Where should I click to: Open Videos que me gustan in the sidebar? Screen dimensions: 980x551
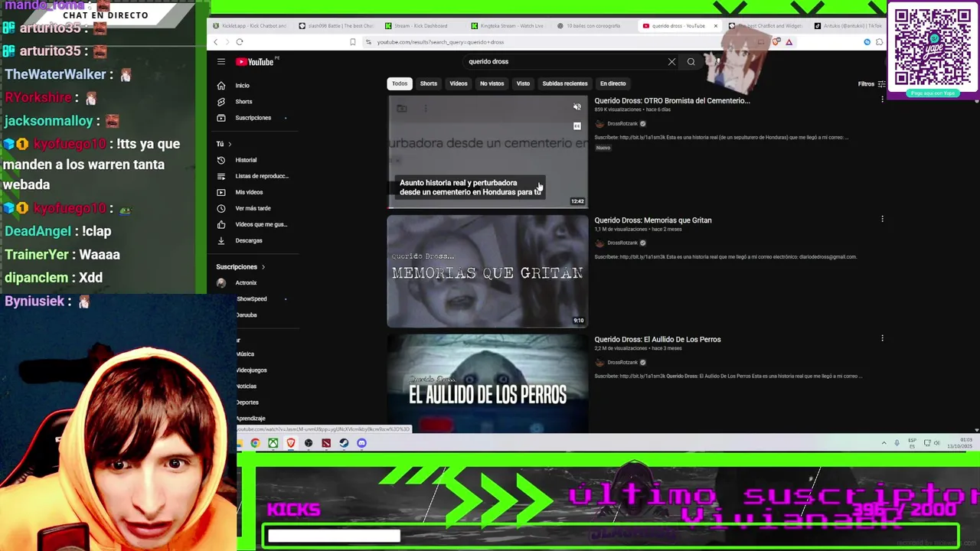(252, 224)
